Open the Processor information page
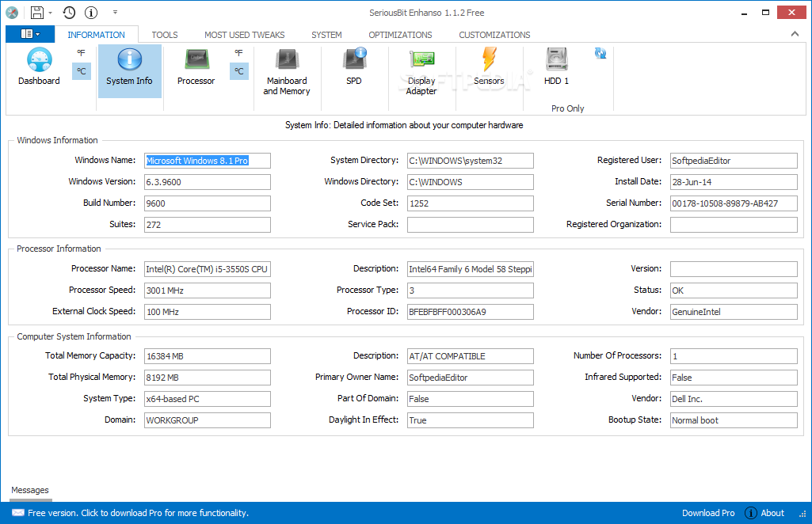Screen dimensions: 812x524 [196, 66]
